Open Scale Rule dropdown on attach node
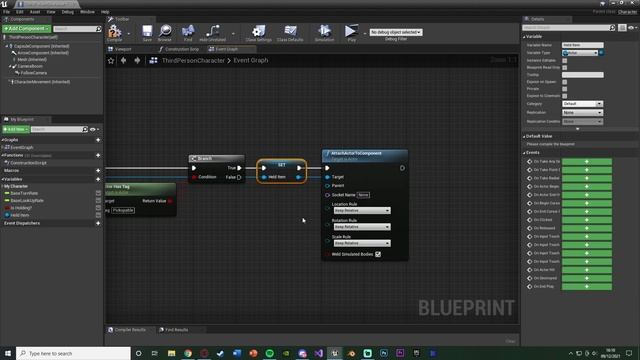 click(x=362, y=243)
